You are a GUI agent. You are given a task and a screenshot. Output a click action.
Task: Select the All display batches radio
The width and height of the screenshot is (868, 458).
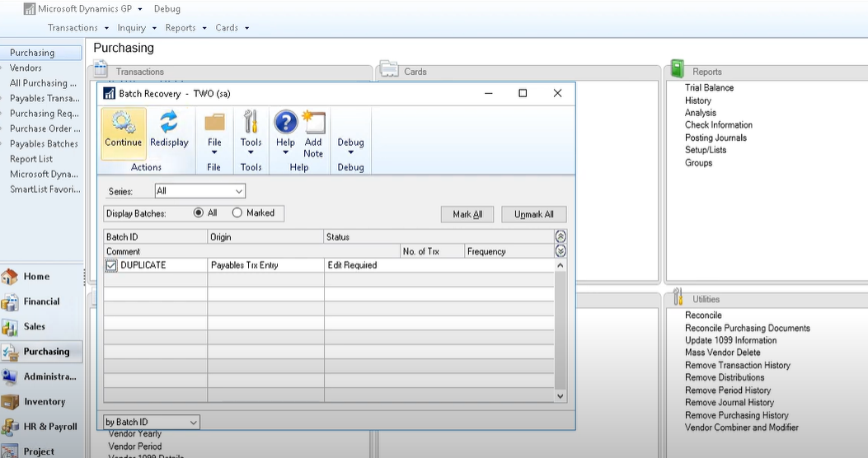pyautogui.click(x=199, y=213)
